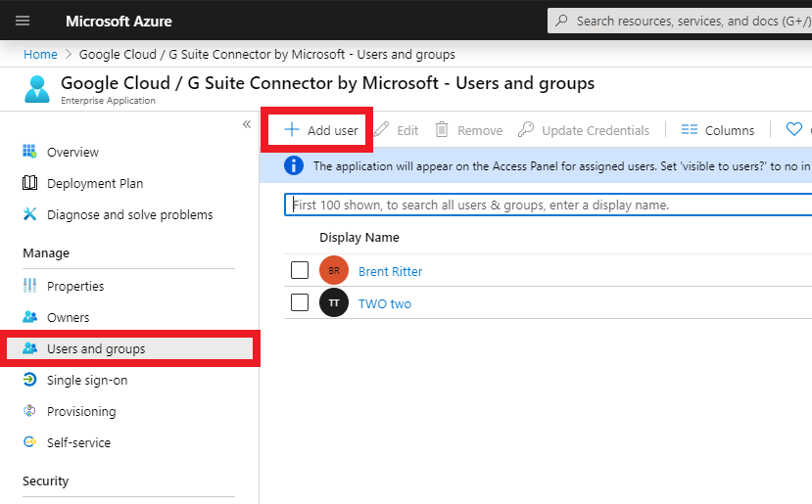Check the box next to Brent Ritter

(x=300, y=270)
